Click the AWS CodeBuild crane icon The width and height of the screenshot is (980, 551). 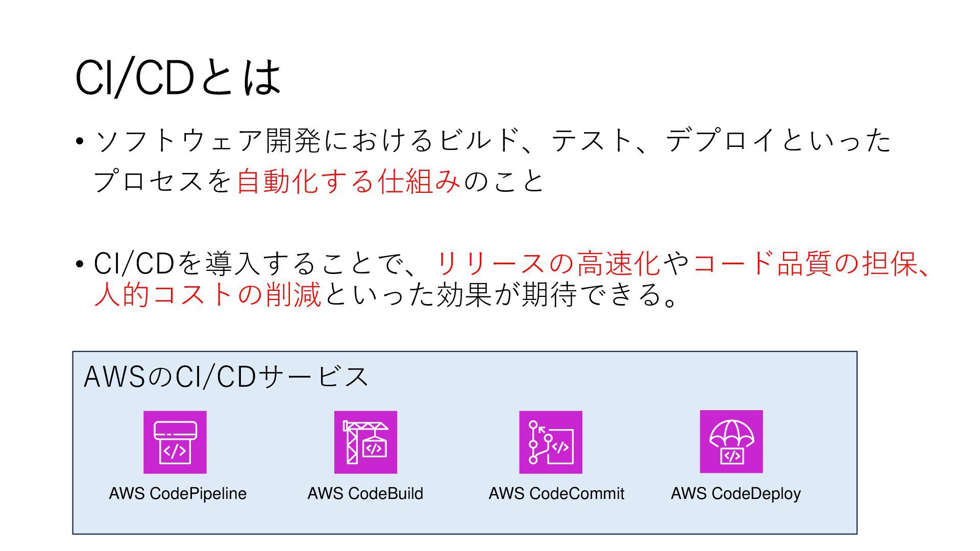(365, 442)
